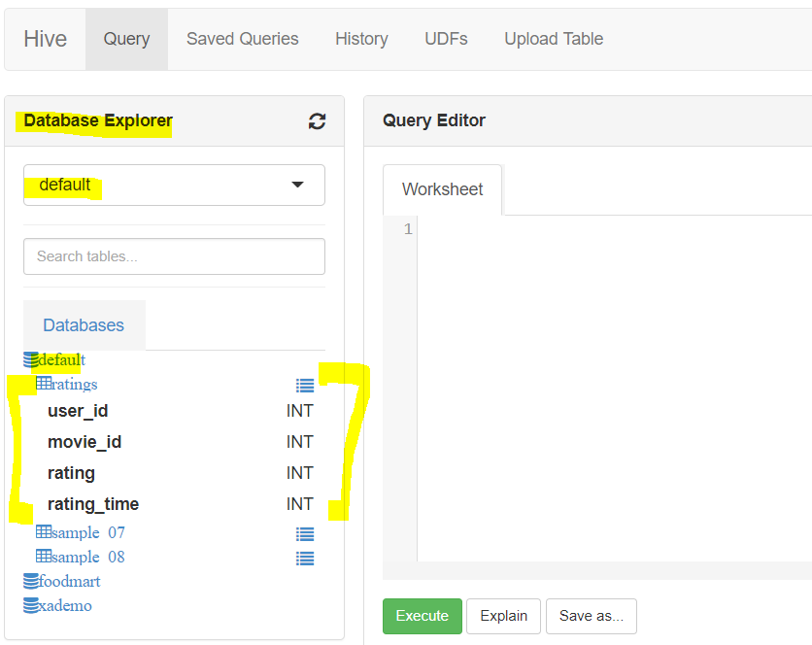Viewport: 812px width, 645px height.
Task: Select the movie_id column
Action: click(85, 442)
